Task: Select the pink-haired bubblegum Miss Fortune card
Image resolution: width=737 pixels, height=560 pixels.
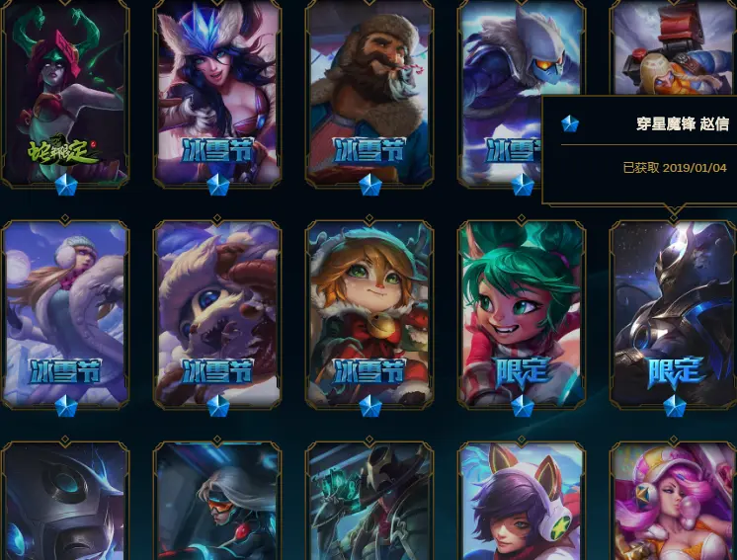Action: tap(673, 501)
